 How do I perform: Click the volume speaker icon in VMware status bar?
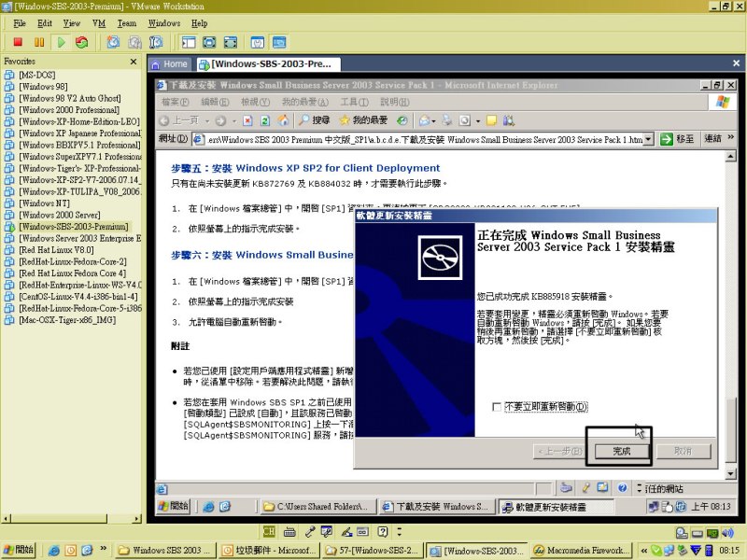coord(728,533)
